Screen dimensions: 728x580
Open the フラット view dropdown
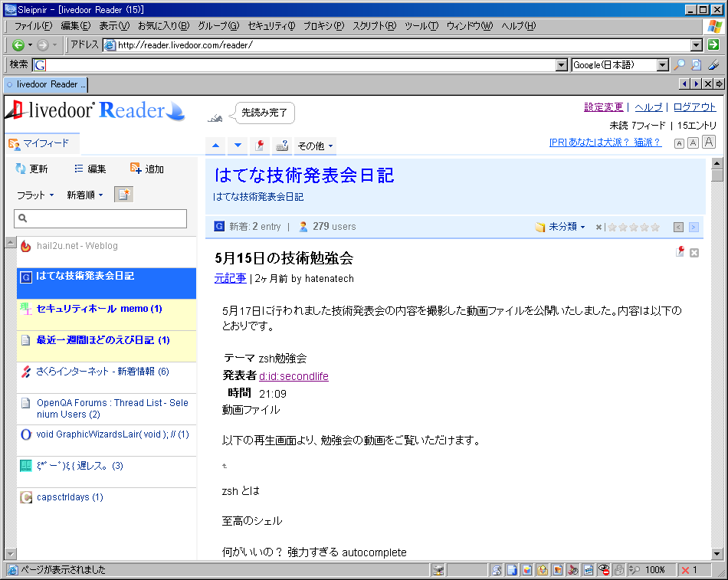pyautogui.click(x=32, y=194)
